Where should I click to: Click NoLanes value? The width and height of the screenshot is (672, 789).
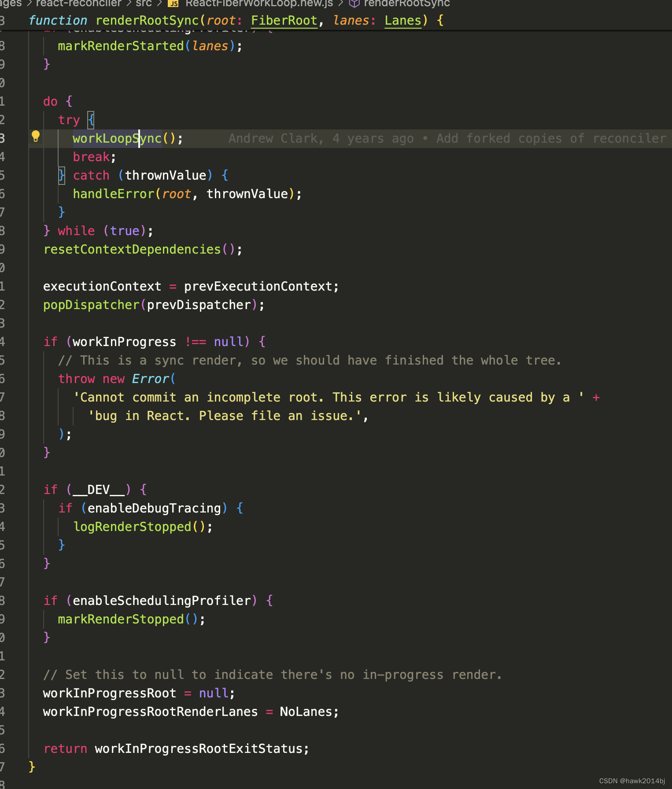tap(306, 712)
